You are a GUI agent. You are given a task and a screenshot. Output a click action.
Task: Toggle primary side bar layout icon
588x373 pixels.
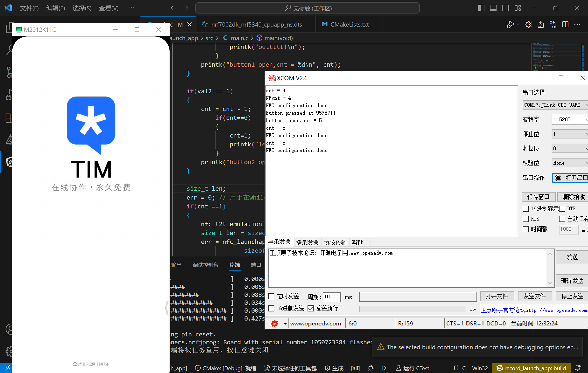point(481,8)
